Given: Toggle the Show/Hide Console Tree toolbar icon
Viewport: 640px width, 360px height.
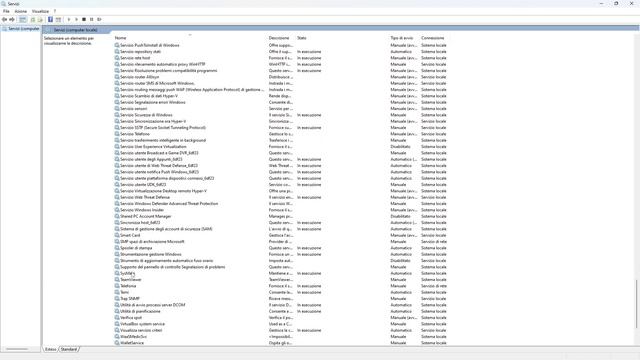Looking at the screenshot, I should (22, 20).
